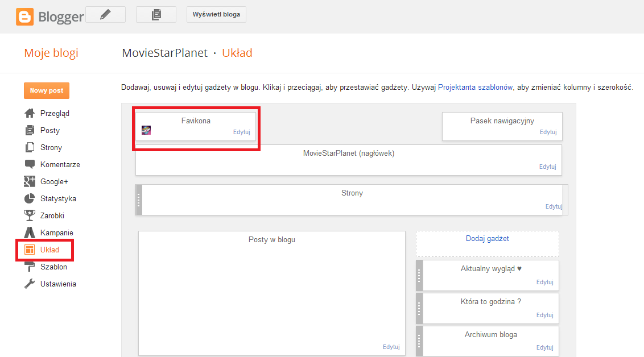Click the Komentarze speech bubble icon

pyautogui.click(x=30, y=164)
